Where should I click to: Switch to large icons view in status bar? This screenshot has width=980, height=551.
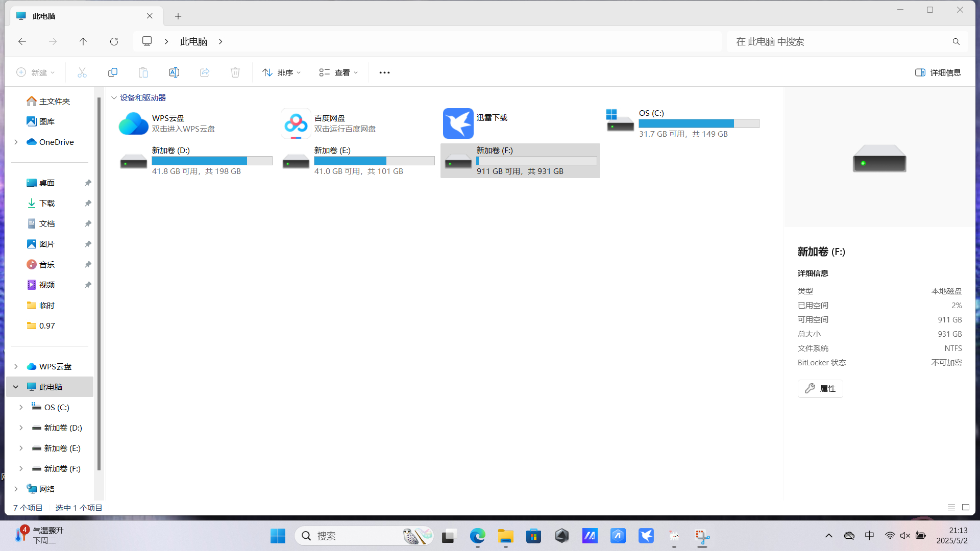coord(966,508)
